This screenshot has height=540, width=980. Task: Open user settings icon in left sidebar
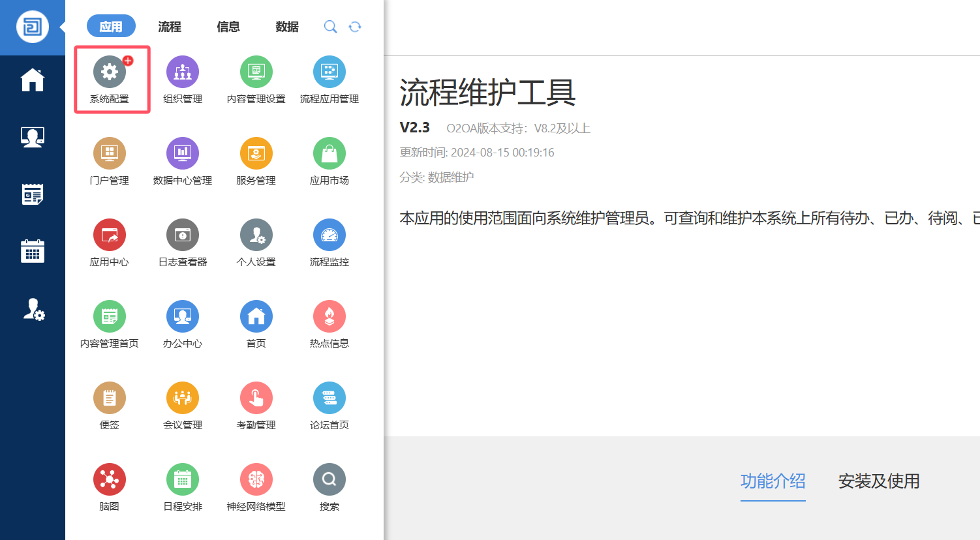pyautogui.click(x=33, y=309)
